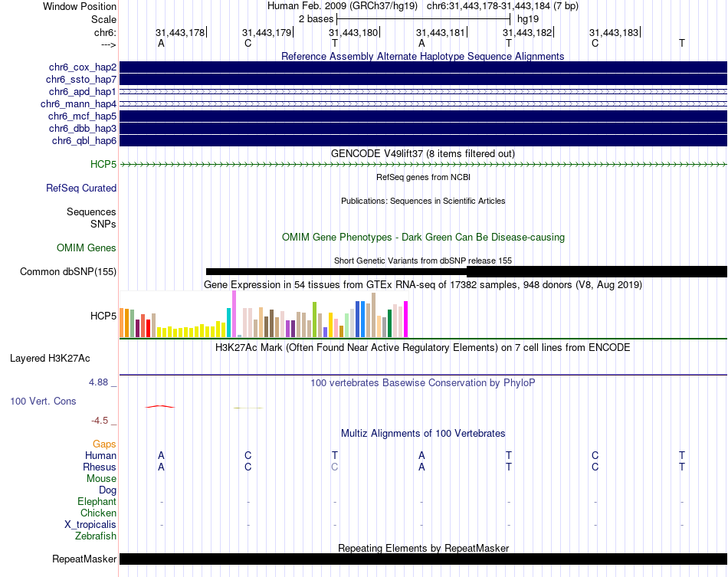This screenshot has height=577, width=728.
Task: Click the SNPs track label
Action: tap(103, 224)
